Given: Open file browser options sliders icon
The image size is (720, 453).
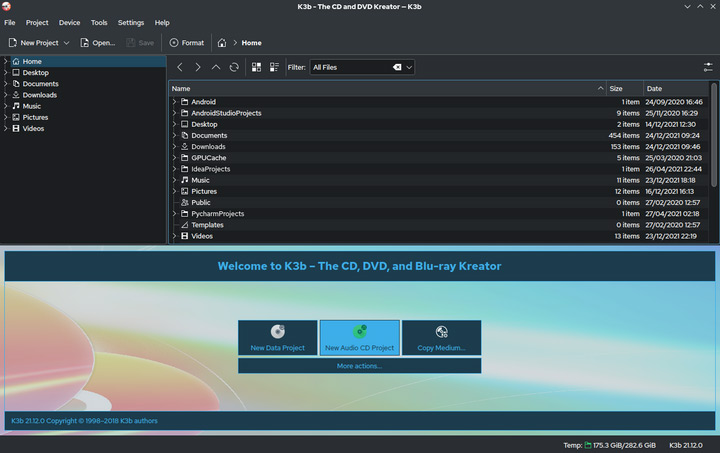Looking at the screenshot, I should pyautogui.click(x=708, y=67).
